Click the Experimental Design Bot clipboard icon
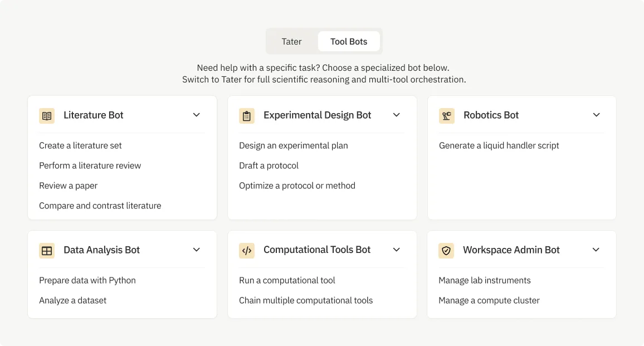 coord(247,115)
